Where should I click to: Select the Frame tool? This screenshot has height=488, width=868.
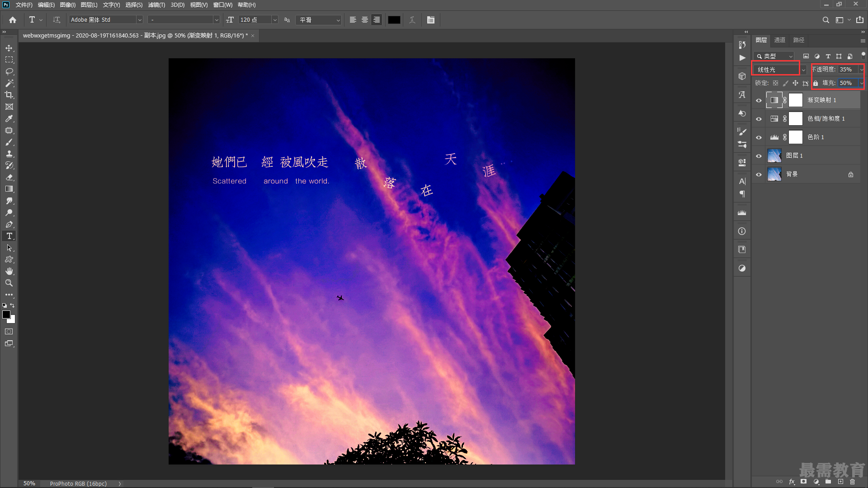(9, 107)
